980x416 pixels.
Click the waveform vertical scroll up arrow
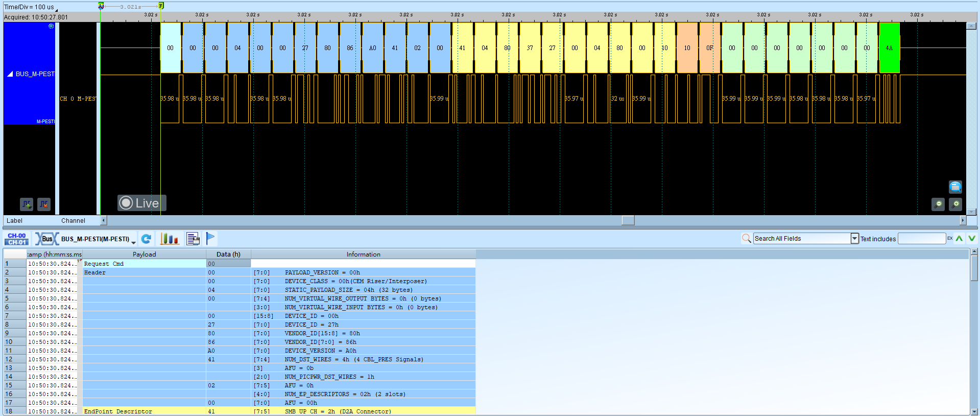click(x=971, y=26)
